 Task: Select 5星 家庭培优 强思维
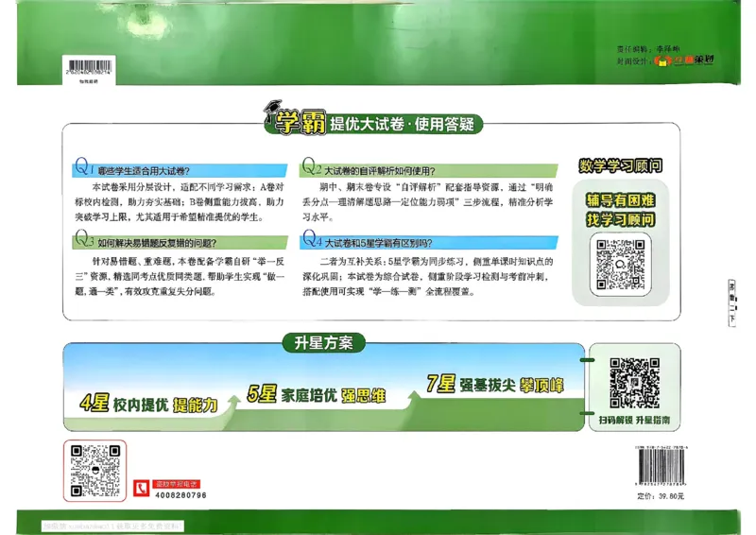tap(317, 394)
